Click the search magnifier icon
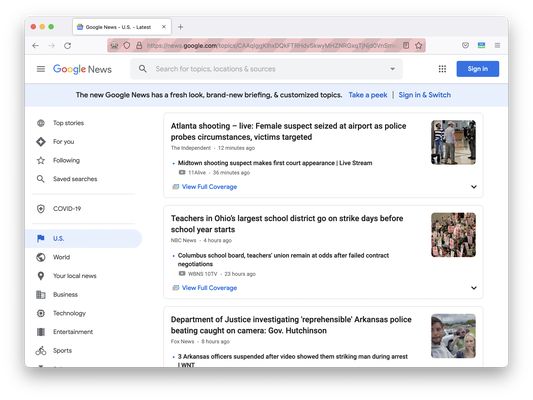 [143, 69]
